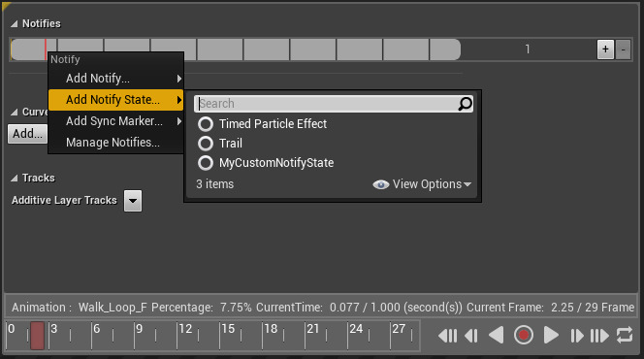Open the Add Notify submenu

click(115, 78)
